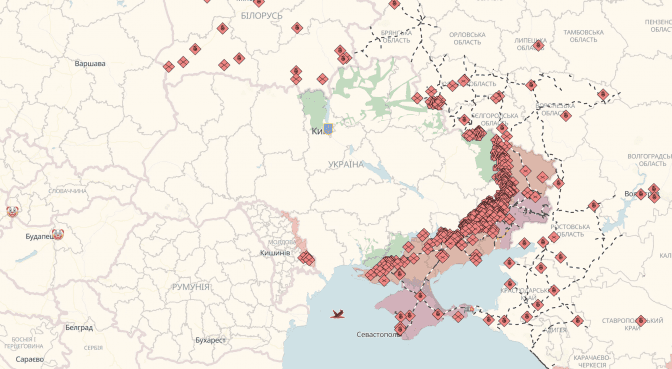Click the Орловська область label
Screen dimensions: 672x369
[x=467, y=39]
